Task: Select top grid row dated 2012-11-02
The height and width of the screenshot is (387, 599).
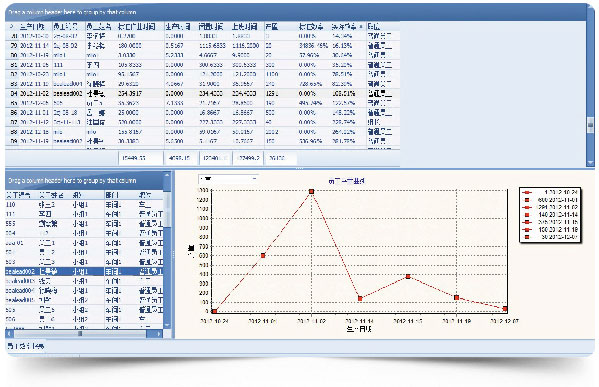Action: tap(202, 94)
